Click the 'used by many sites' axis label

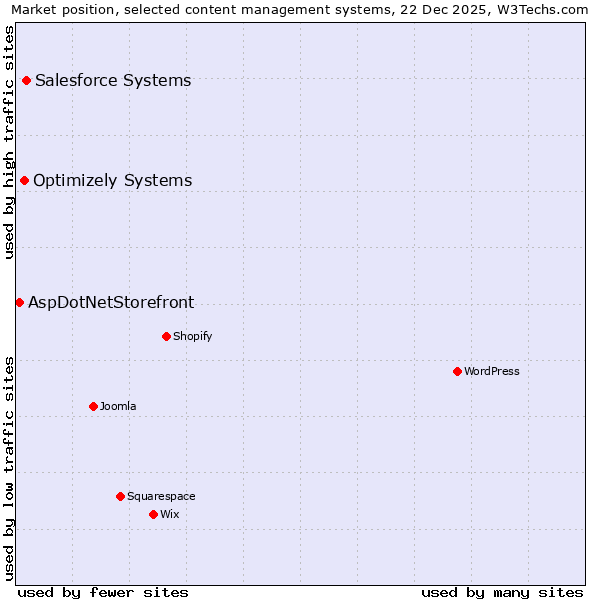(x=502, y=593)
